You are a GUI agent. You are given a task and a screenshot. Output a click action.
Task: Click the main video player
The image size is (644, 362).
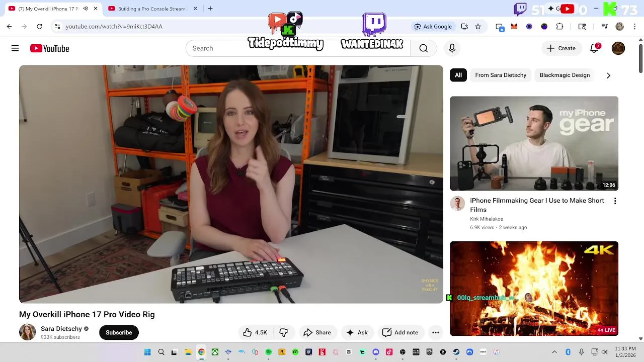tap(231, 184)
